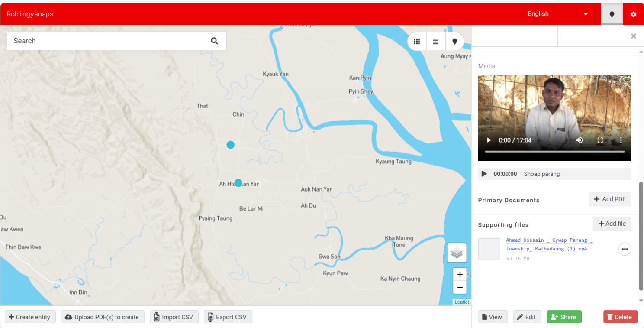Click "Kyun Paw" map label
The width and height of the screenshot is (644, 328).
point(335,273)
